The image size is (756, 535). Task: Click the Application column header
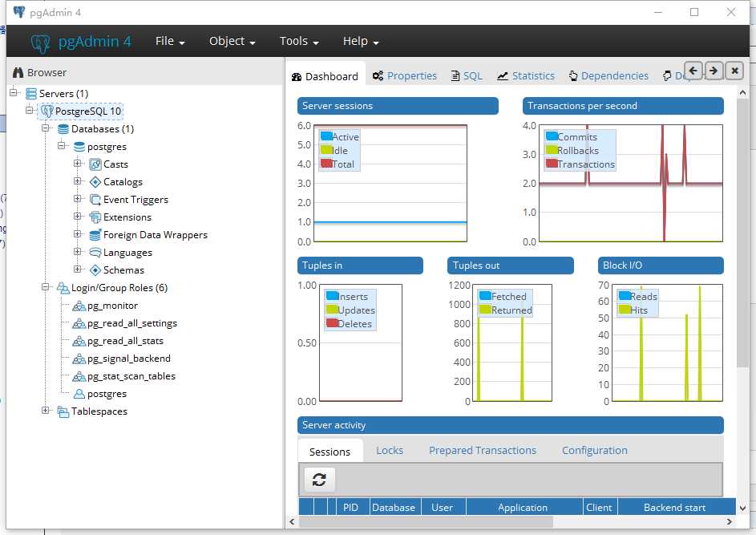523,508
